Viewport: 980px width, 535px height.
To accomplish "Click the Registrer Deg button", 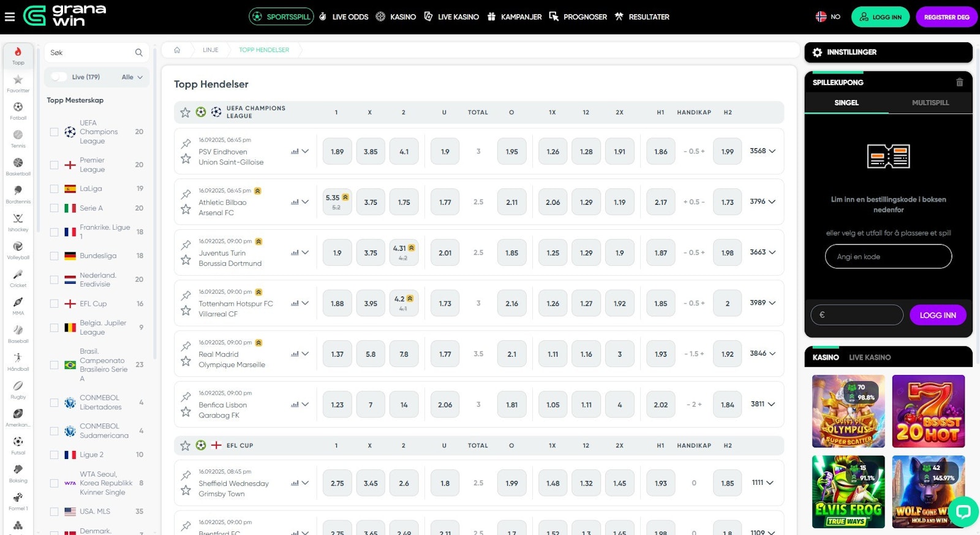I will point(946,17).
